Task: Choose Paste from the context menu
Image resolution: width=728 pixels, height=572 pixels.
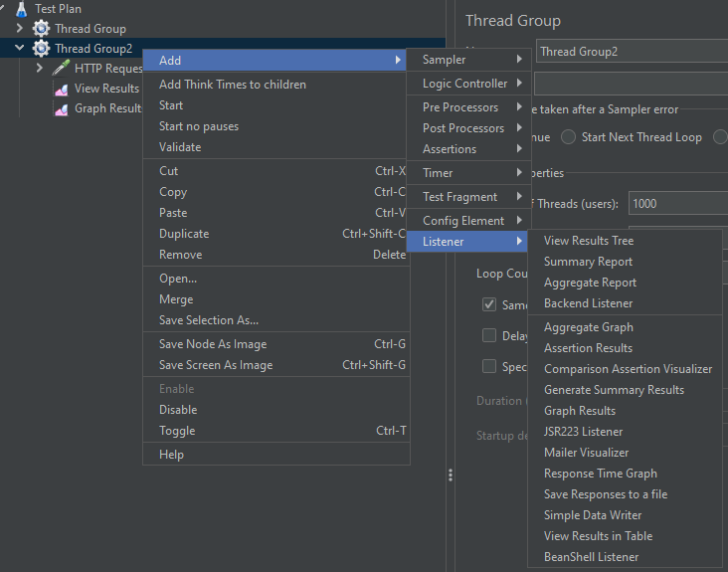Action: 276,213
